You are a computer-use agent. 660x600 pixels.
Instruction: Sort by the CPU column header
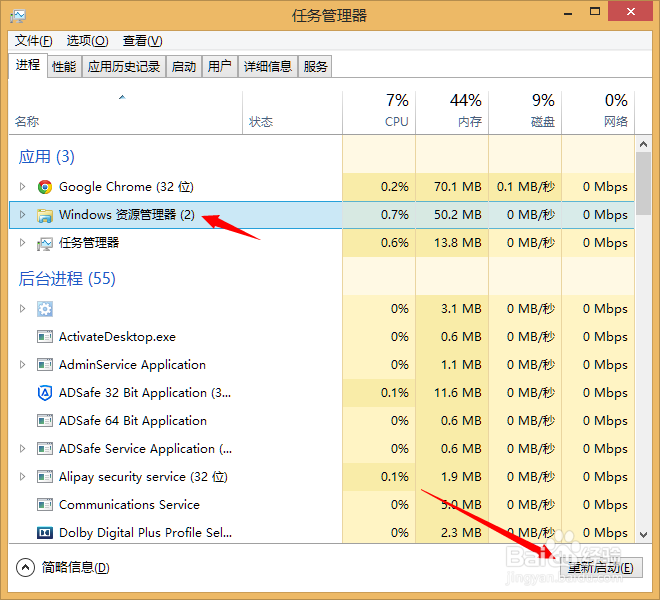click(x=379, y=113)
